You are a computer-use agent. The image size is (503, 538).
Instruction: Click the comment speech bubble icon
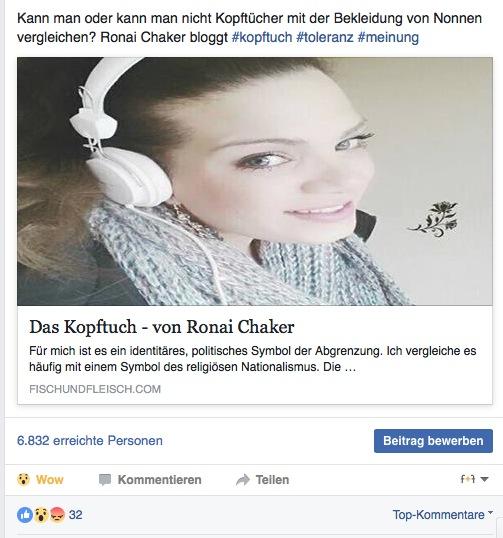pyautogui.click(x=105, y=480)
